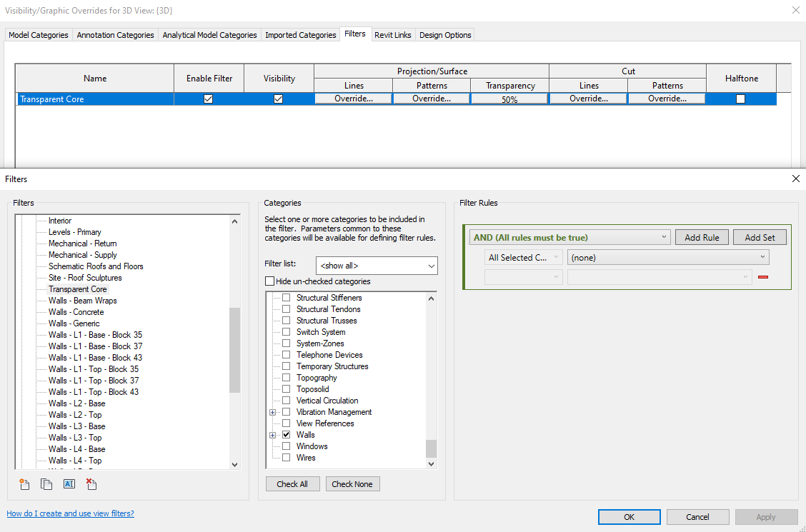Remove the filter rule with the red minus
Viewport: 806px width, 532px height.
pos(763,277)
